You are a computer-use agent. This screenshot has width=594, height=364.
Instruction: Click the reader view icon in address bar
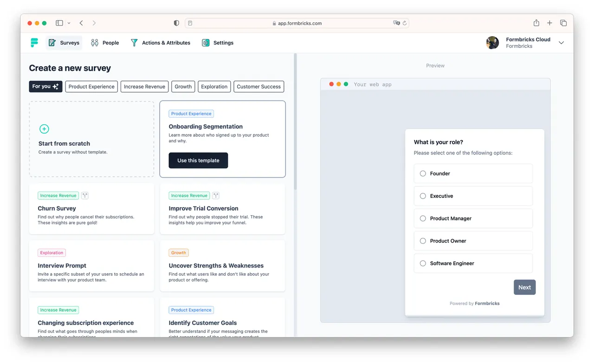pyautogui.click(x=190, y=23)
